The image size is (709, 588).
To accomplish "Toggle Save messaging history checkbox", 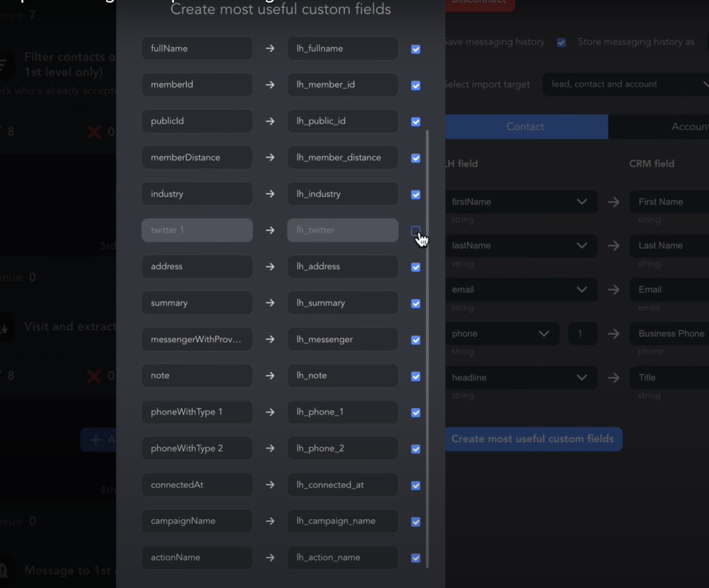I will [561, 43].
